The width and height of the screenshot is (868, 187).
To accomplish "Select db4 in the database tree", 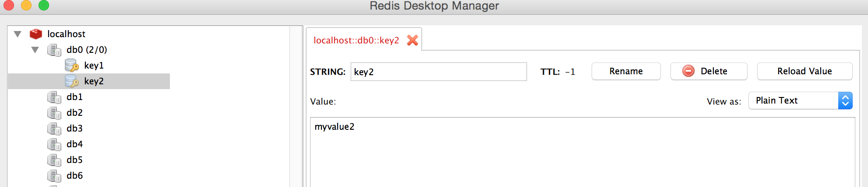I will (74, 144).
